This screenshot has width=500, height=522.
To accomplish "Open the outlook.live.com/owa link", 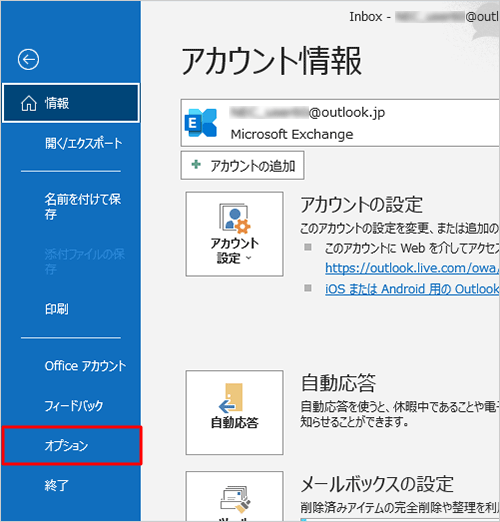I will pyautogui.click(x=412, y=268).
